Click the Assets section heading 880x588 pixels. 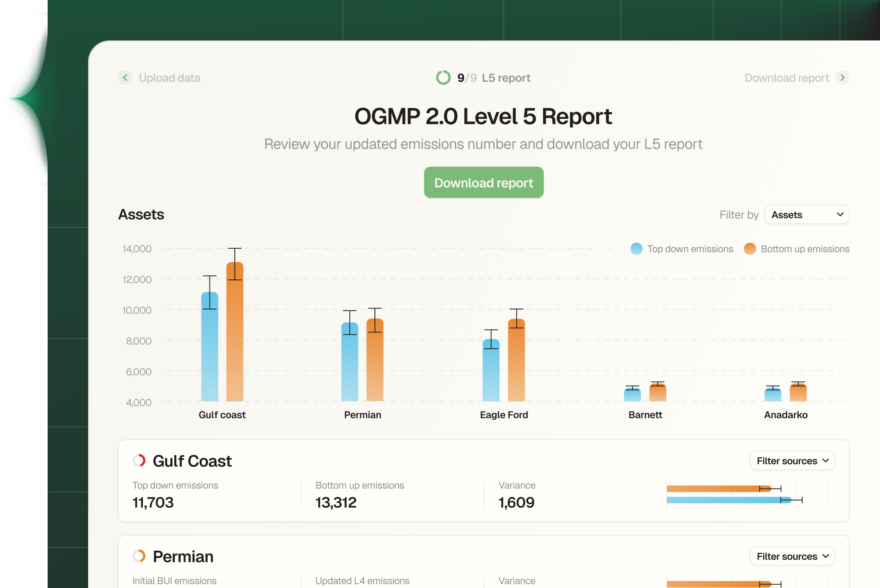[x=141, y=215]
